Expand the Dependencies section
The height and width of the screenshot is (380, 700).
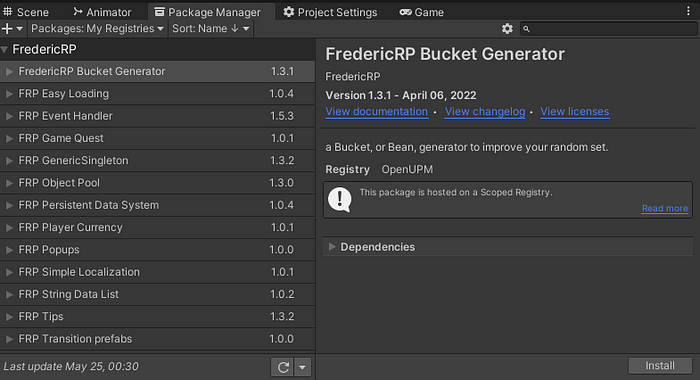tap(332, 247)
